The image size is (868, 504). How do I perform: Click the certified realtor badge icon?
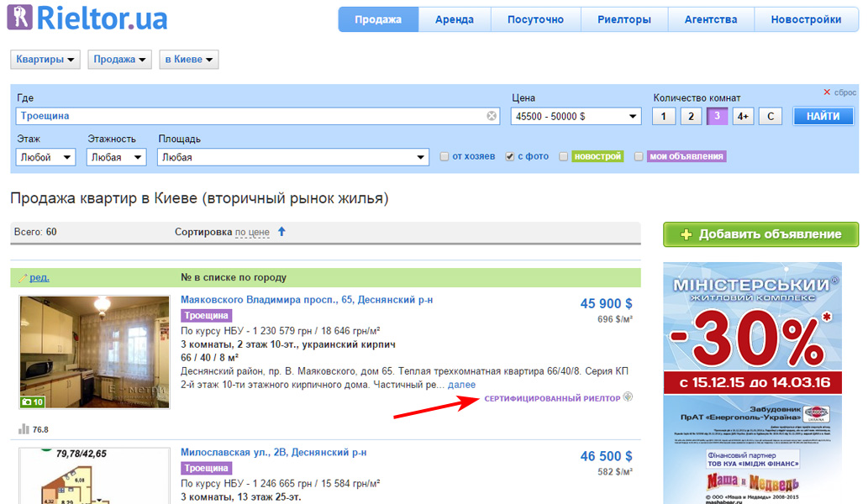[x=629, y=397]
